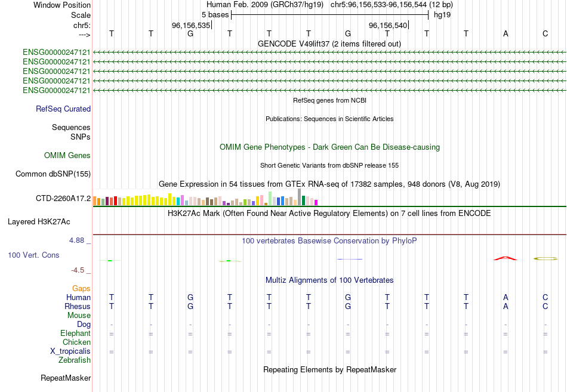Click base C in the Rhesus alignment row
This screenshot has height=392, width=567.
point(545,306)
